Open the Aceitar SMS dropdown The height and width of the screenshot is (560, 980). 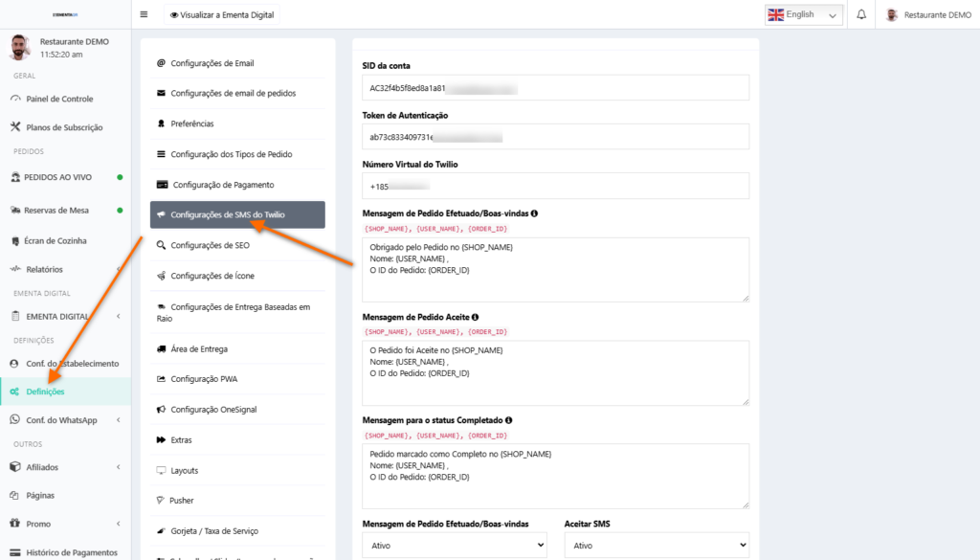tap(656, 546)
